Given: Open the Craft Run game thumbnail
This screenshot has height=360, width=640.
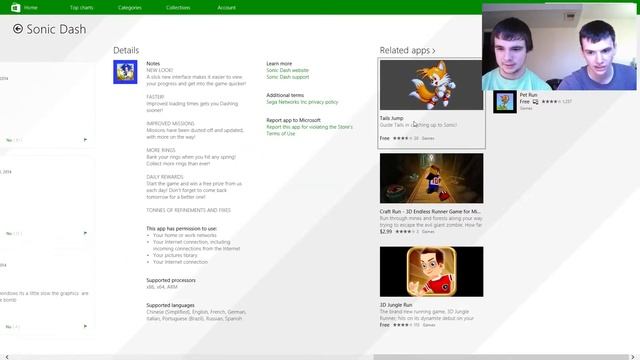Looking at the screenshot, I should tap(431, 178).
